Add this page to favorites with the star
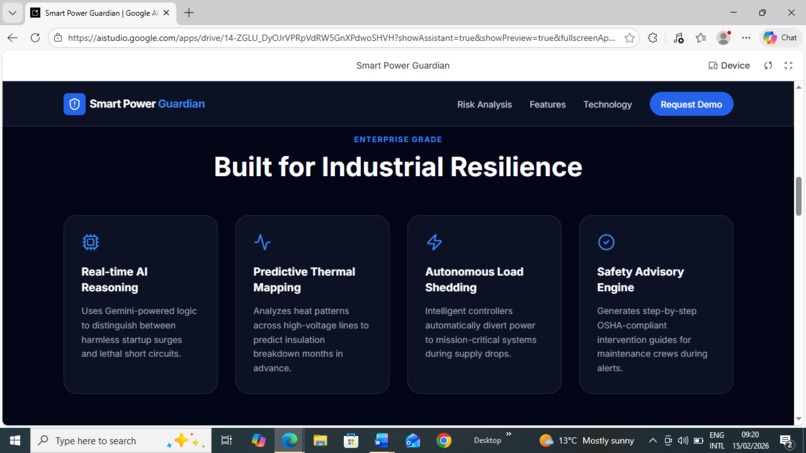 click(x=629, y=38)
